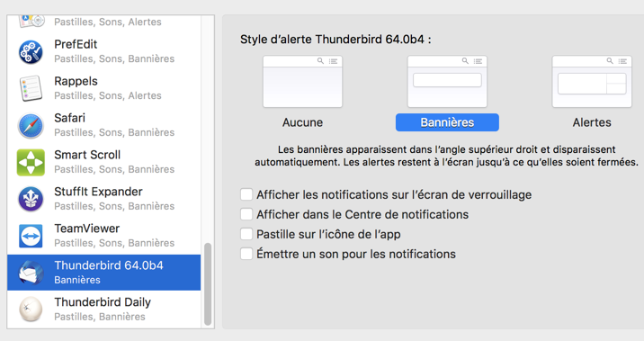Toggle Émettre un son pour les notifications

[246, 254]
